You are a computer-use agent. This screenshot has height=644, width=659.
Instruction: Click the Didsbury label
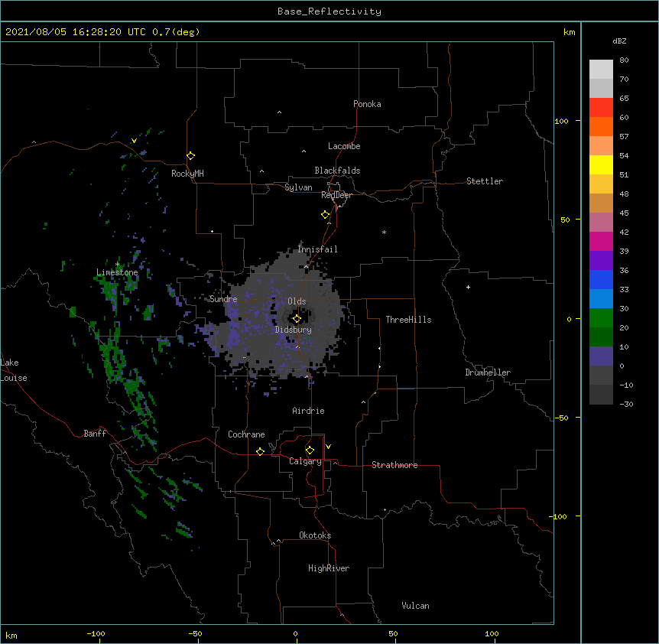294,330
